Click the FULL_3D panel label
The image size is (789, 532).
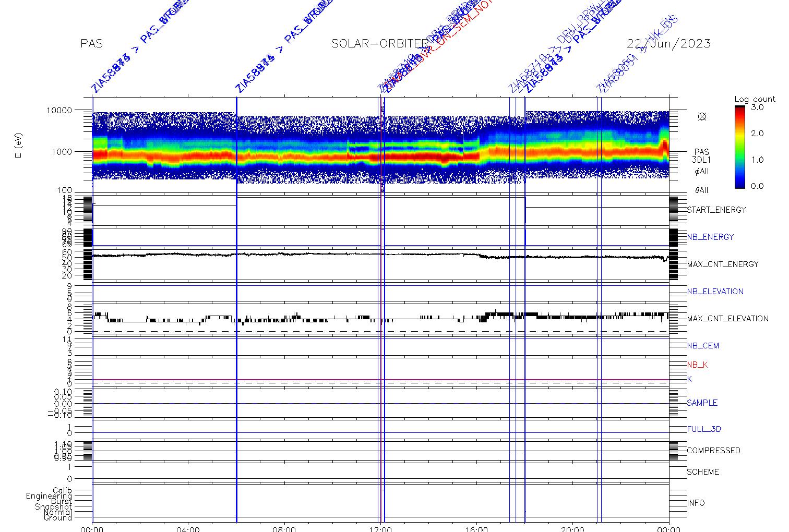pos(704,430)
